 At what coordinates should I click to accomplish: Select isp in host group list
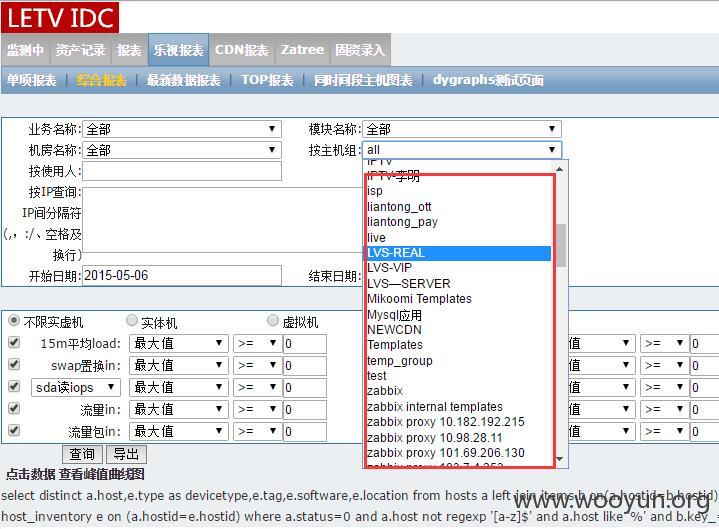pyautogui.click(x=459, y=191)
